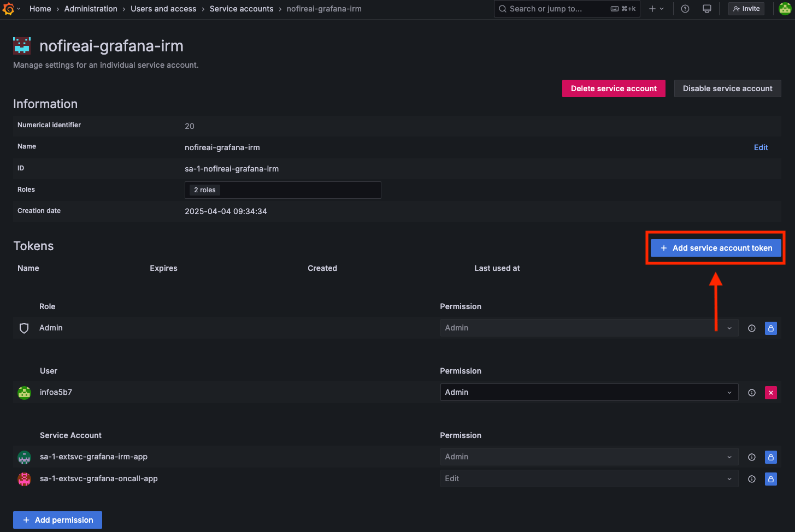The width and height of the screenshot is (795, 532).
Task: Click Add permission button
Action: click(57, 520)
